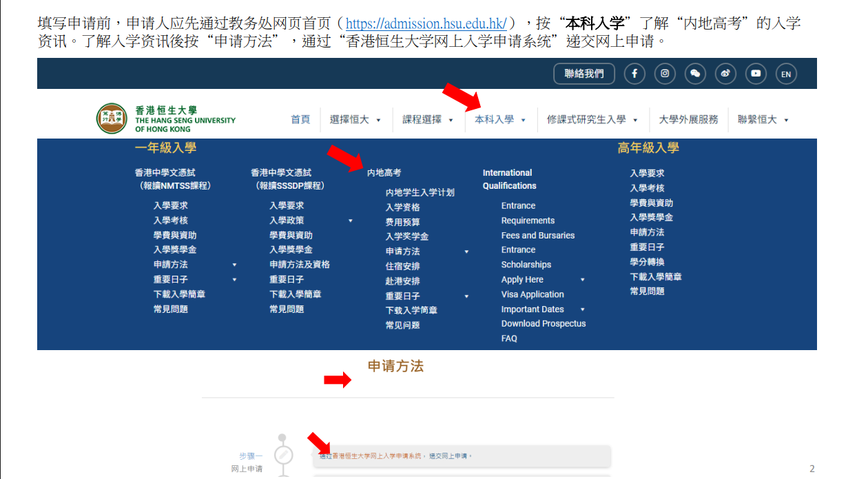Open the Facebook icon link

[x=634, y=74]
